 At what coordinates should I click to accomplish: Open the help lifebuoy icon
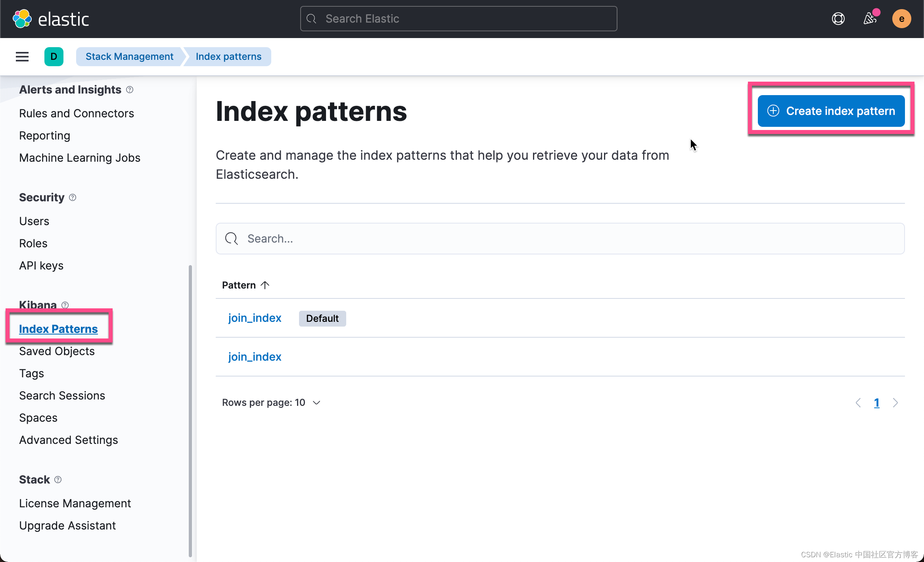click(x=838, y=19)
